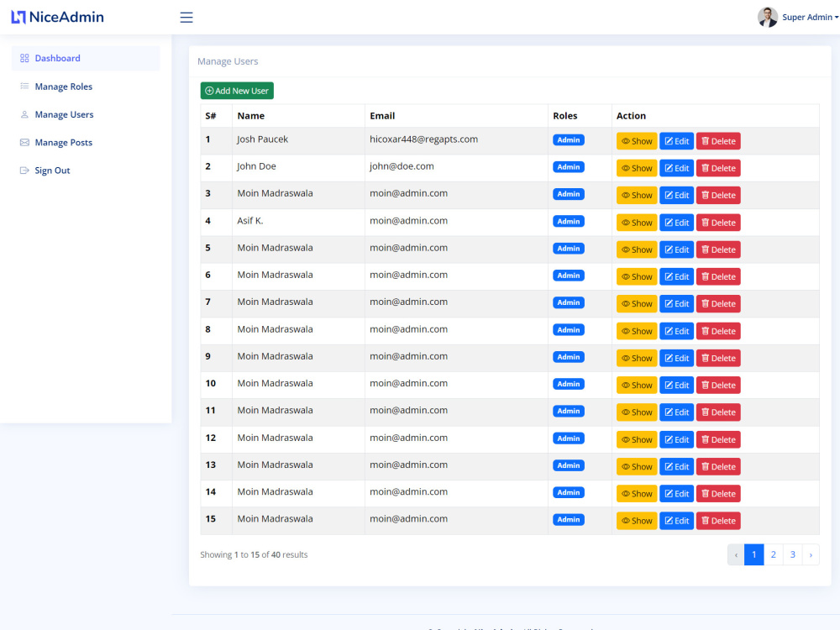Show user John Doe

click(637, 168)
